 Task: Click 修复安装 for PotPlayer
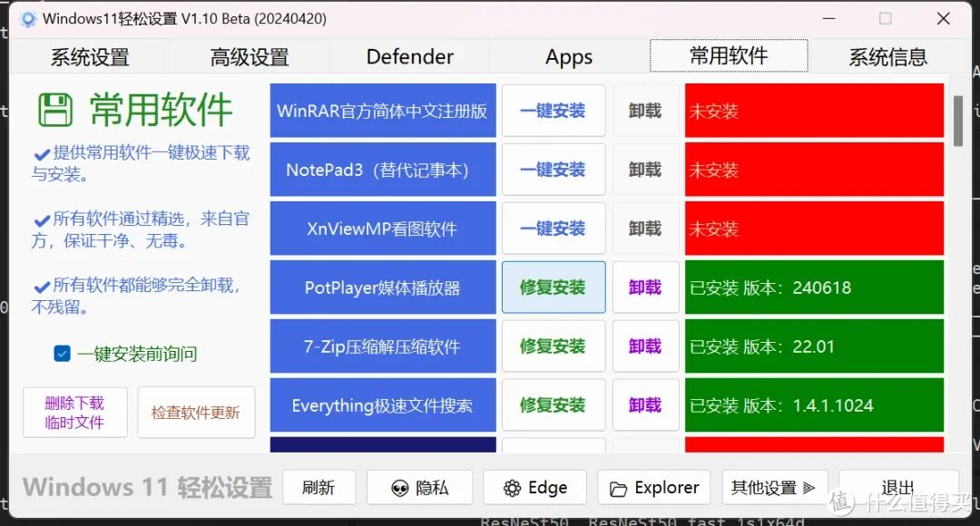[x=554, y=287]
